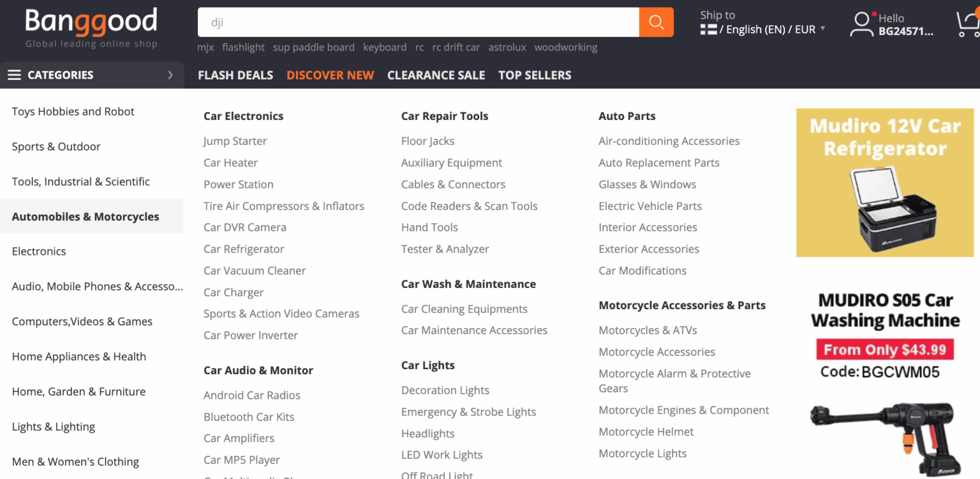Open the DISCOVER NEW section
Screen dimensions: 980x479
(330, 75)
